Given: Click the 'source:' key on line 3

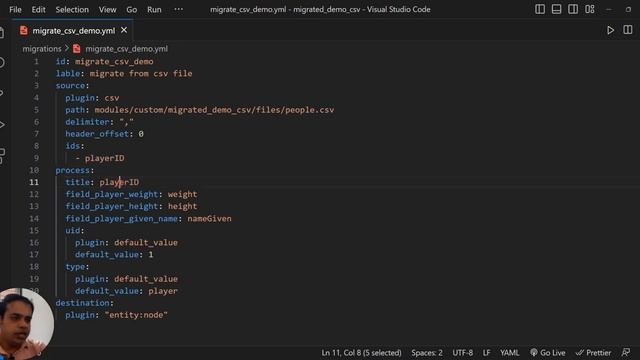Looking at the screenshot, I should click(x=72, y=85).
